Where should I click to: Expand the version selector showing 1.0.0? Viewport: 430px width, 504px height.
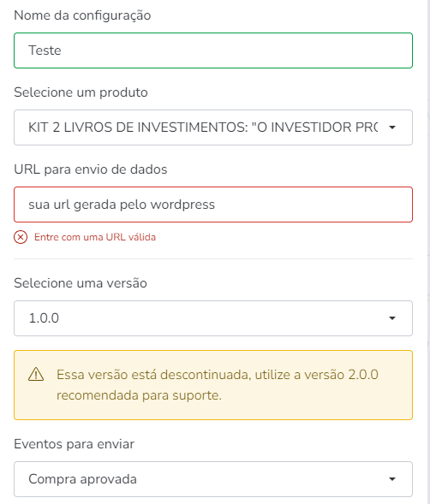pyautogui.click(x=213, y=318)
